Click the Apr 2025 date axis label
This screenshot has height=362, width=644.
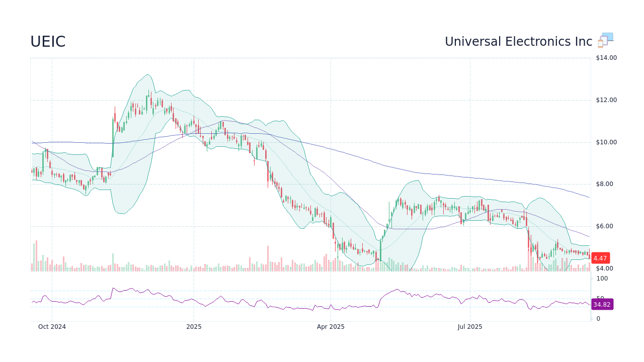(331, 327)
